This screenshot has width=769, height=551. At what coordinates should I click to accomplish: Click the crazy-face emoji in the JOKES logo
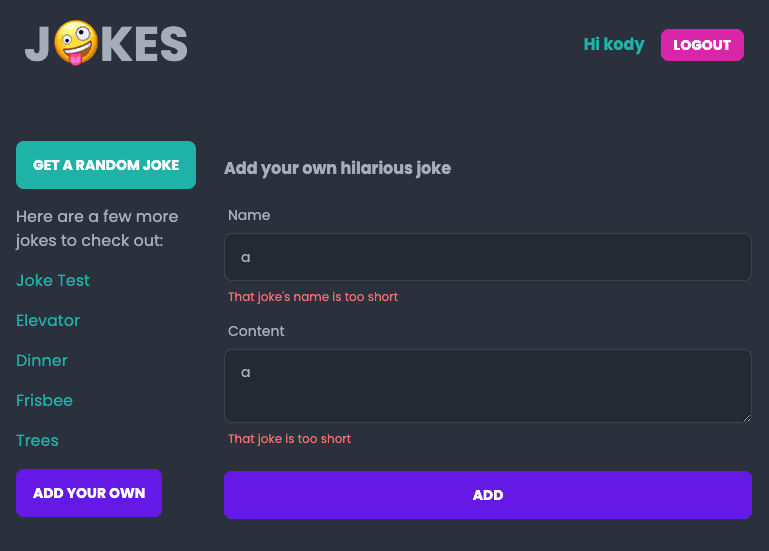pos(75,45)
